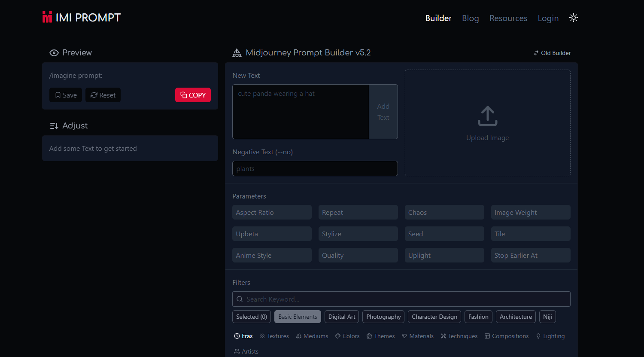The height and width of the screenshot is (357, 644).
Task: Open the Lighting bulb category
Action: [550, 336]
